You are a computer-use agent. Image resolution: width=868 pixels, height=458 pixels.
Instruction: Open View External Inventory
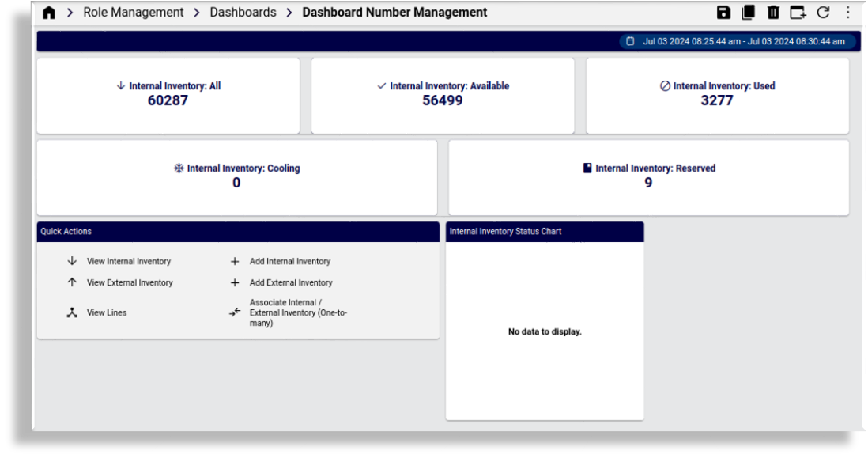click(x=129, y=282)
